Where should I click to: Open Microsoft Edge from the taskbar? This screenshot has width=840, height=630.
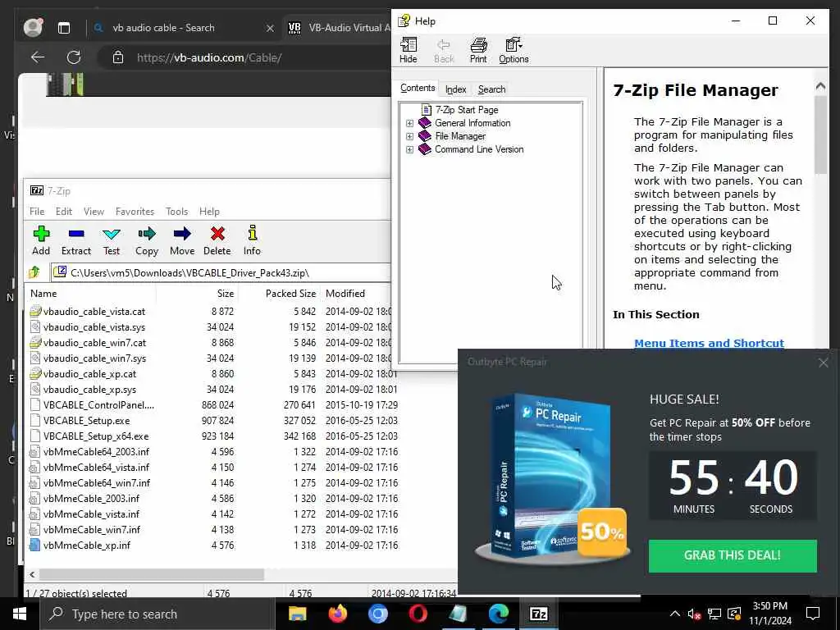[x=498, y=614]
